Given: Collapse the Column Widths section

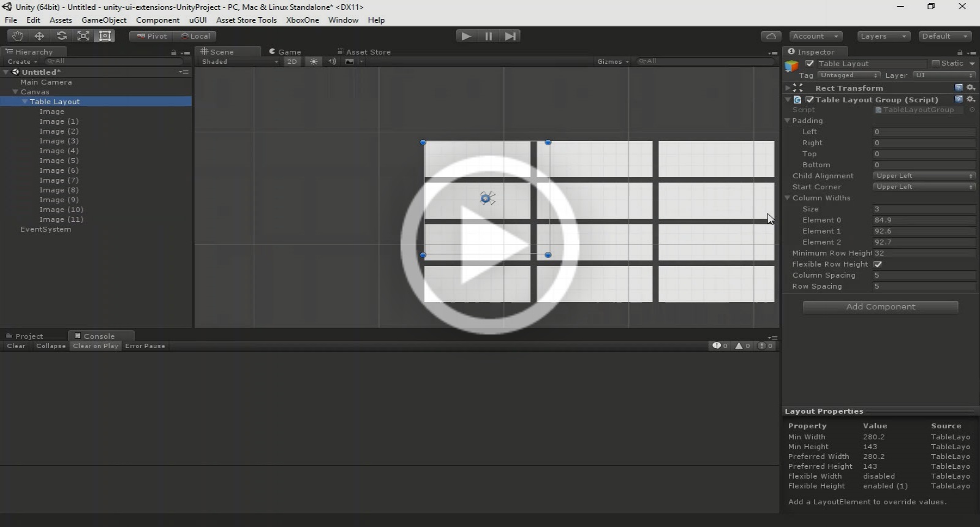Looking at the screenshot, I should tap(788, 198).
